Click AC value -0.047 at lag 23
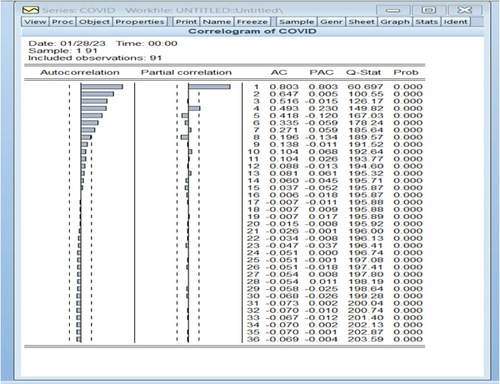 [x=282, y=246]
